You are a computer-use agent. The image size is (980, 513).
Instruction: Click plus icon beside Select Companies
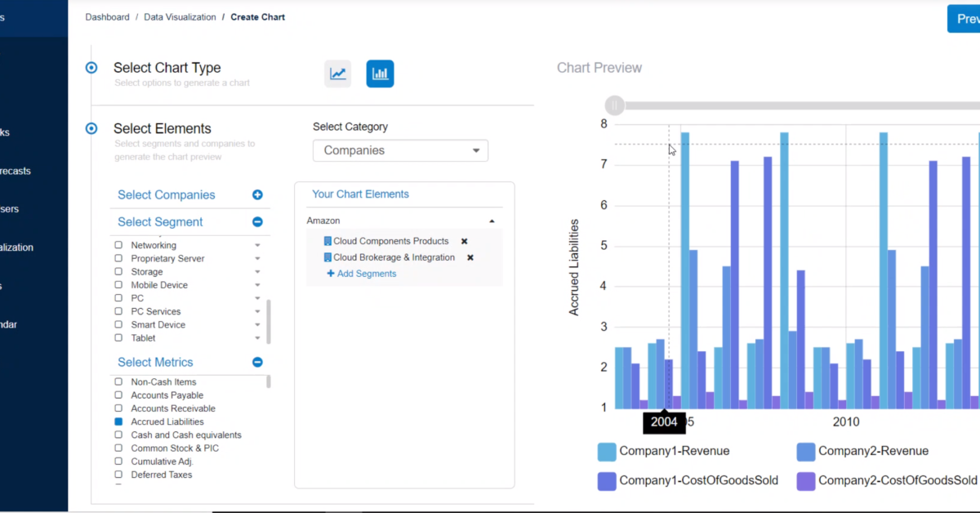pos(257,194)
